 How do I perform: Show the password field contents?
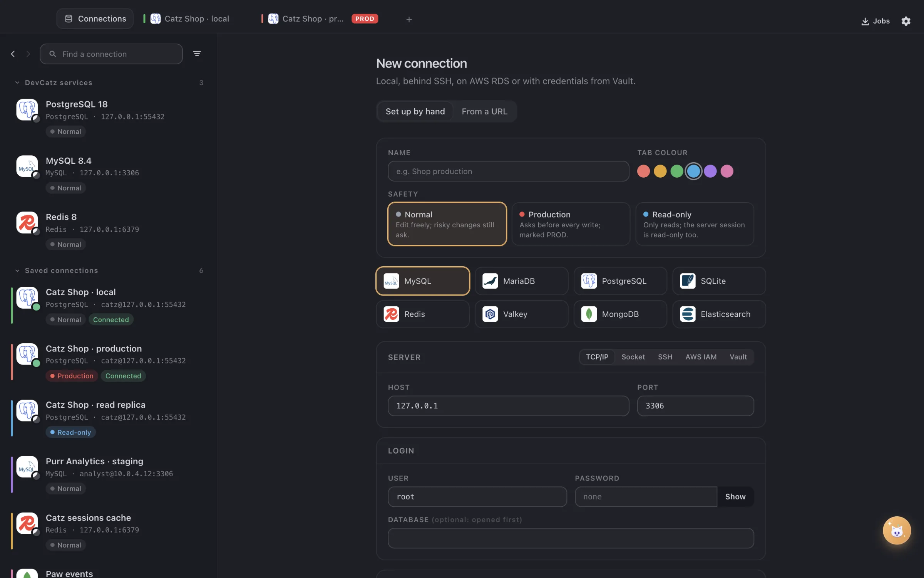click(x=735, y=497)
